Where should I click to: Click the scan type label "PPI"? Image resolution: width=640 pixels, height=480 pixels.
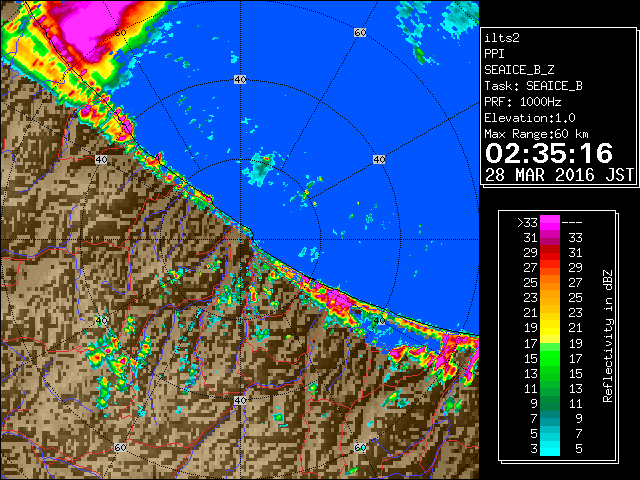coord(494,54)
